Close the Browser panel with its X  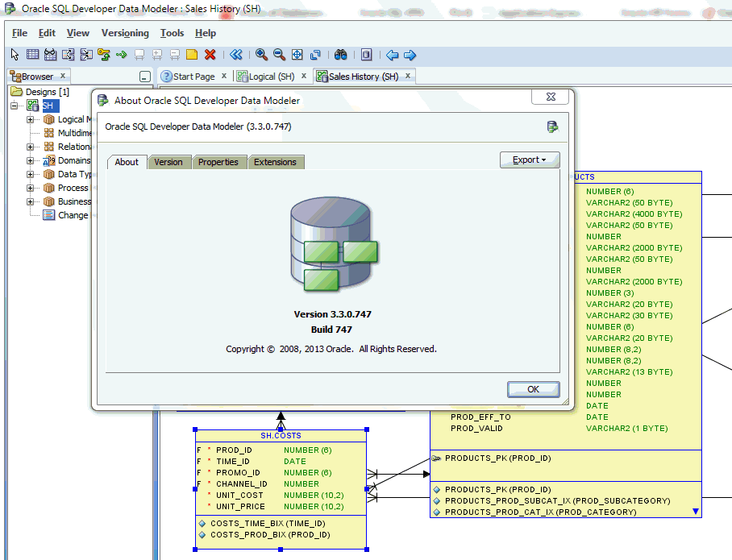(63, 76)
